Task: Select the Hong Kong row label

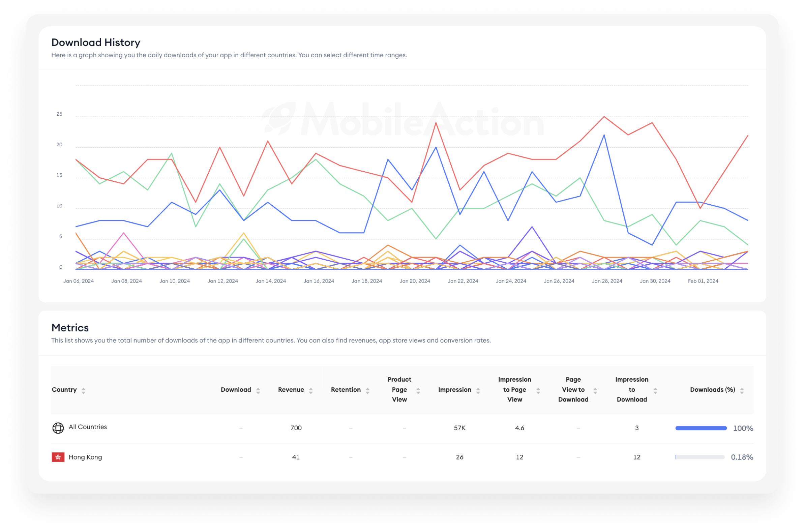Action: [86, 457]
